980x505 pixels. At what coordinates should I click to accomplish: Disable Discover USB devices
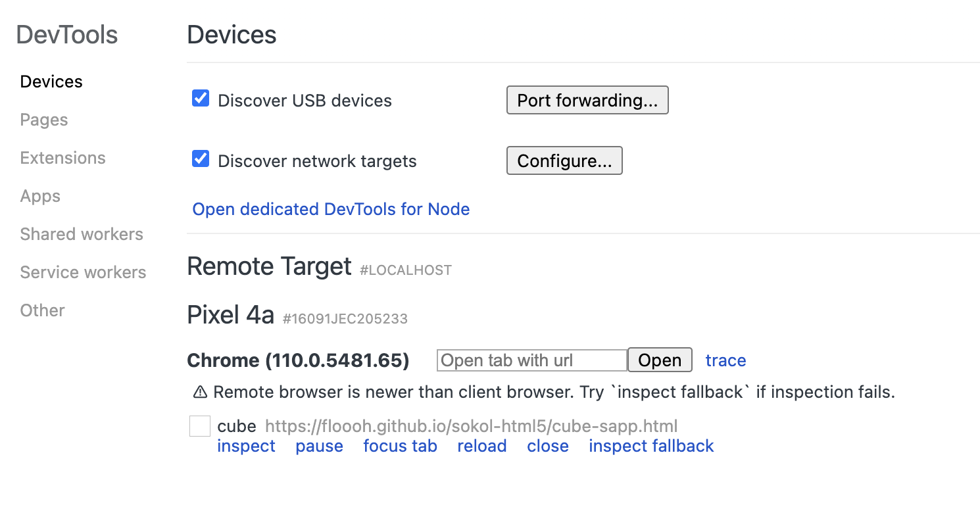[200, 98]
